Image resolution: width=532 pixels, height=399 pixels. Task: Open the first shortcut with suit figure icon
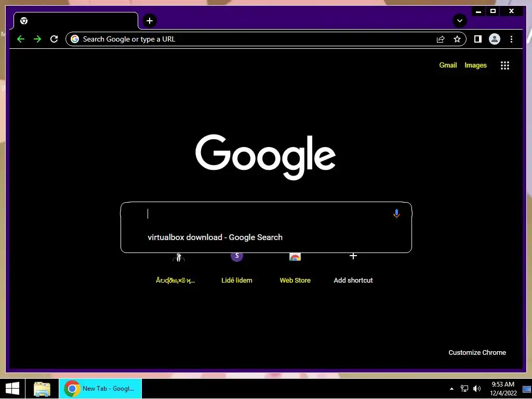(179, 258)
